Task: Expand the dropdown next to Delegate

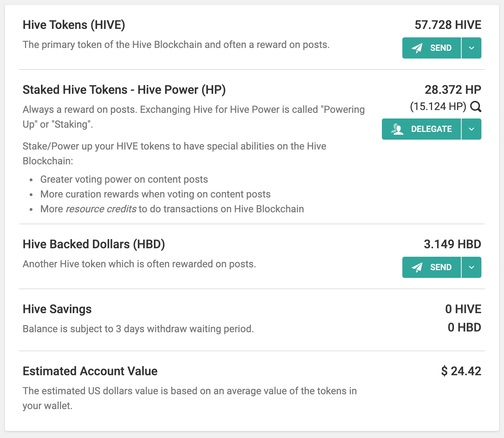Action: 472,129
